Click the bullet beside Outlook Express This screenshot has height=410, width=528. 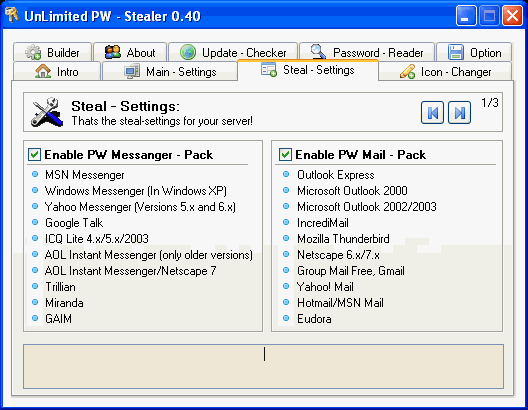point(286,174)
